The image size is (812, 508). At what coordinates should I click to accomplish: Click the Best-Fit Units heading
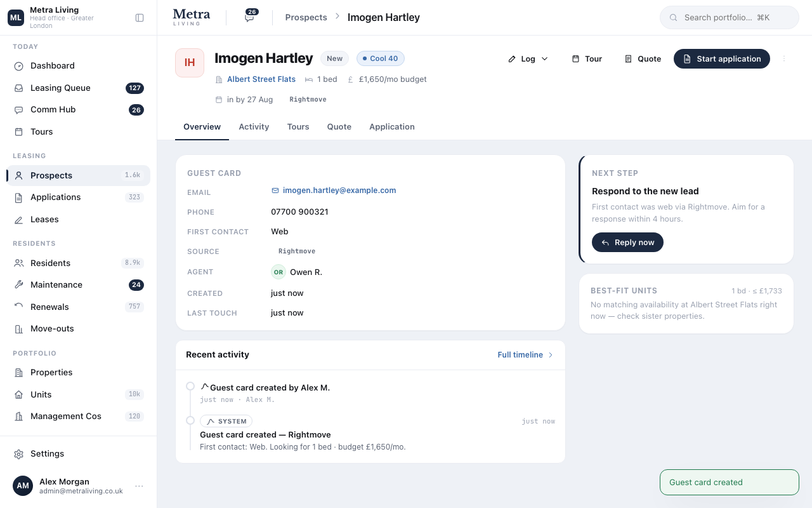point(624,291)
